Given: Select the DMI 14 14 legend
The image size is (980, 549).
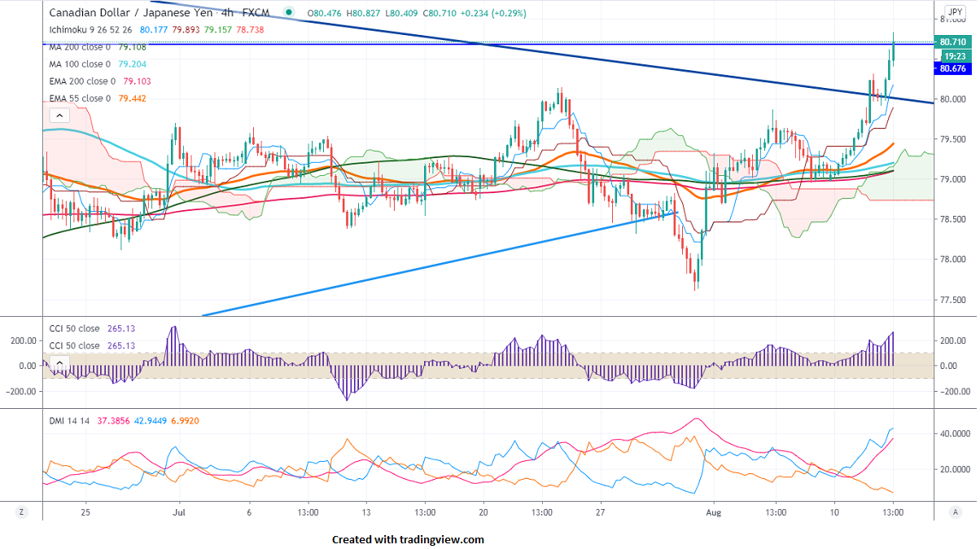Looking at the screenshot, I should coord(69,420).
